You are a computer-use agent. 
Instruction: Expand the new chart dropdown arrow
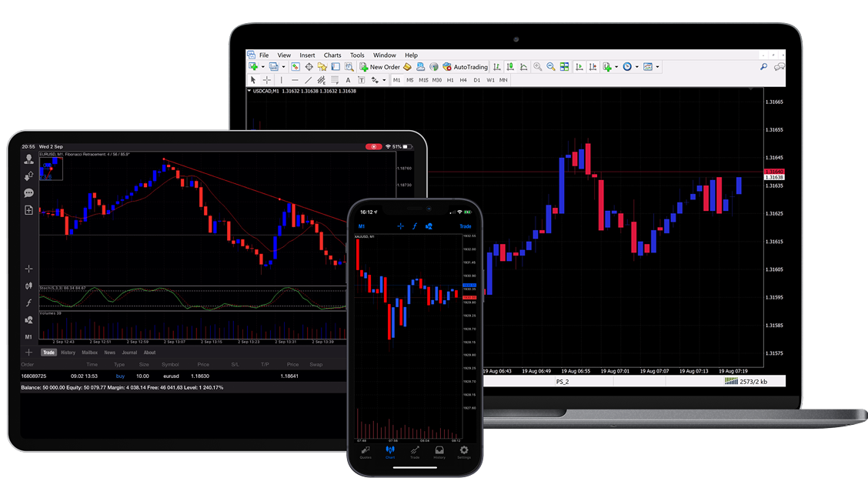pyautogui.click(x=262, y=67)
